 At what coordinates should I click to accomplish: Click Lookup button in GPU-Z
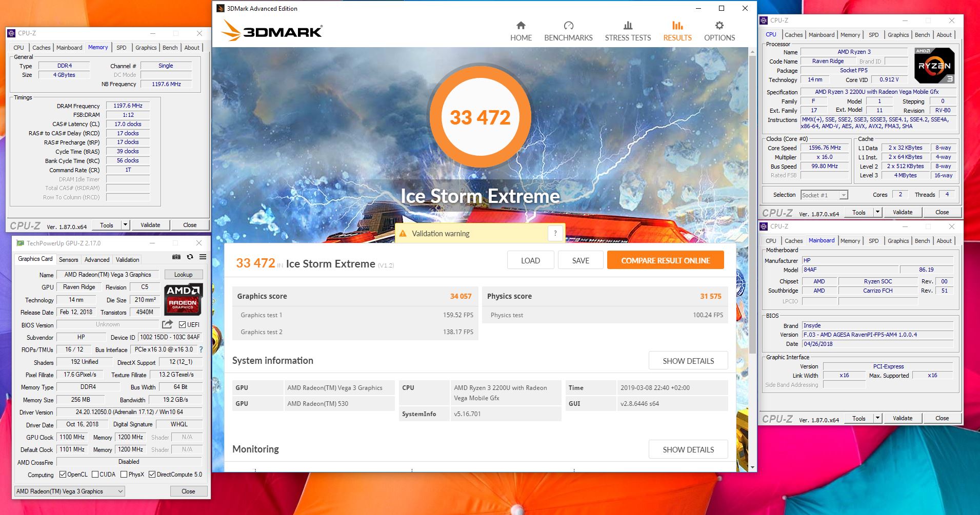coord(183,275)
